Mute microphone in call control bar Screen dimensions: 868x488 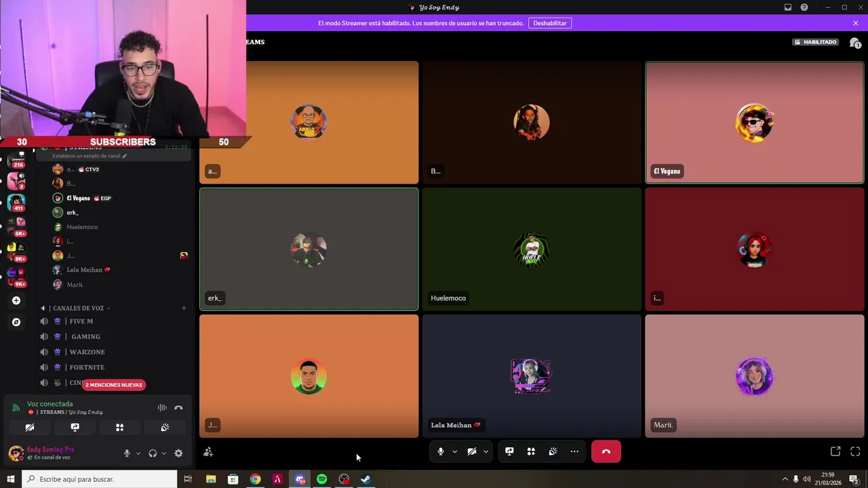441,451
